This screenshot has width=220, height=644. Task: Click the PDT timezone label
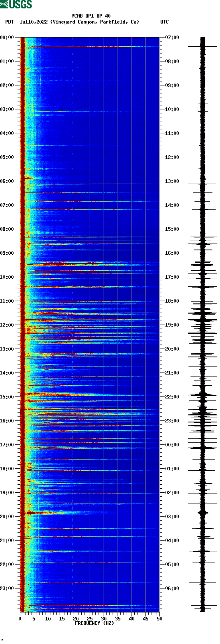click(x=9, y=22)
